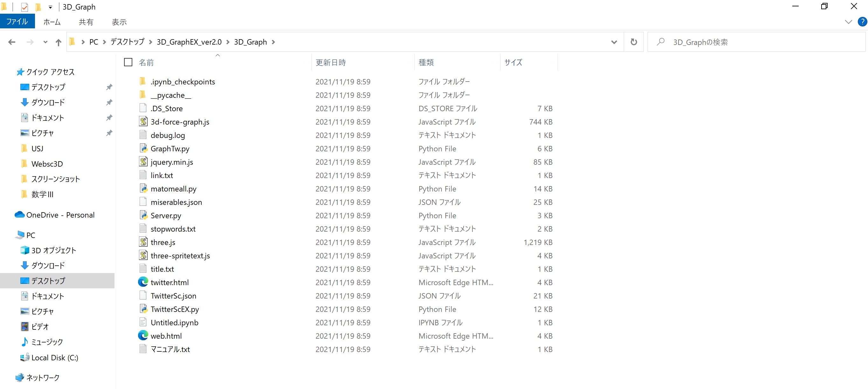Open the help question mark icon

point(862,22)
